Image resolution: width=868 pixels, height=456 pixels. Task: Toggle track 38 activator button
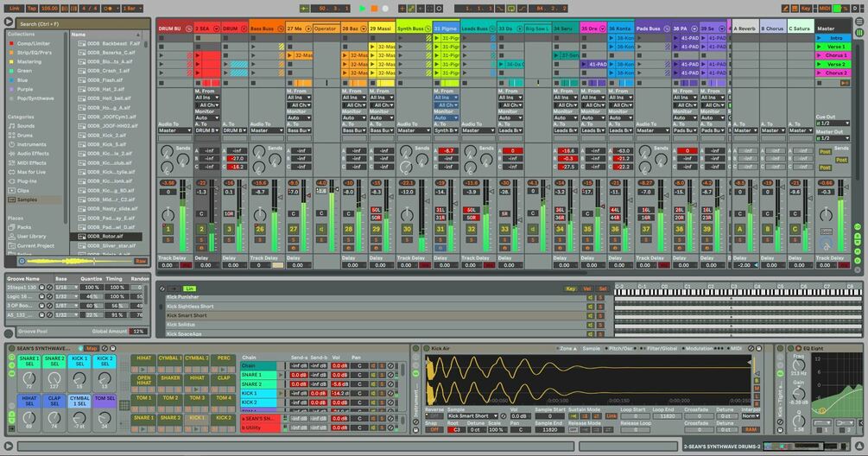pos(679,229)
